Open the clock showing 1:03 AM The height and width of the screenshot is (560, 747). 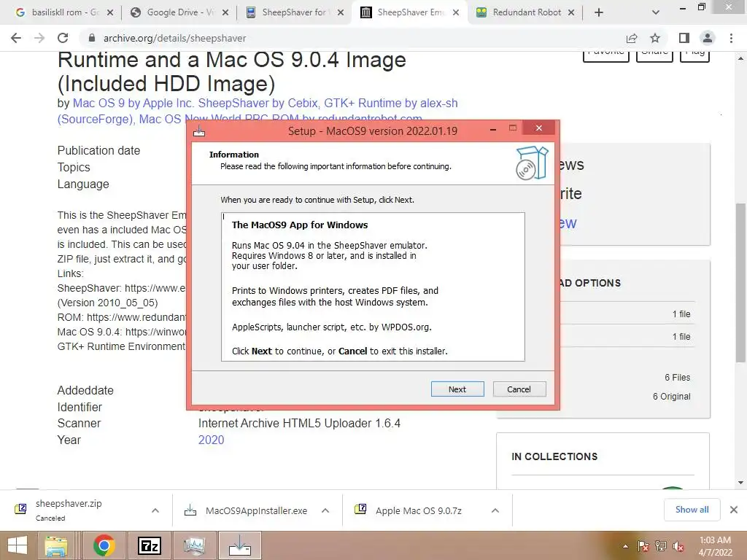[x=715, y=545]
